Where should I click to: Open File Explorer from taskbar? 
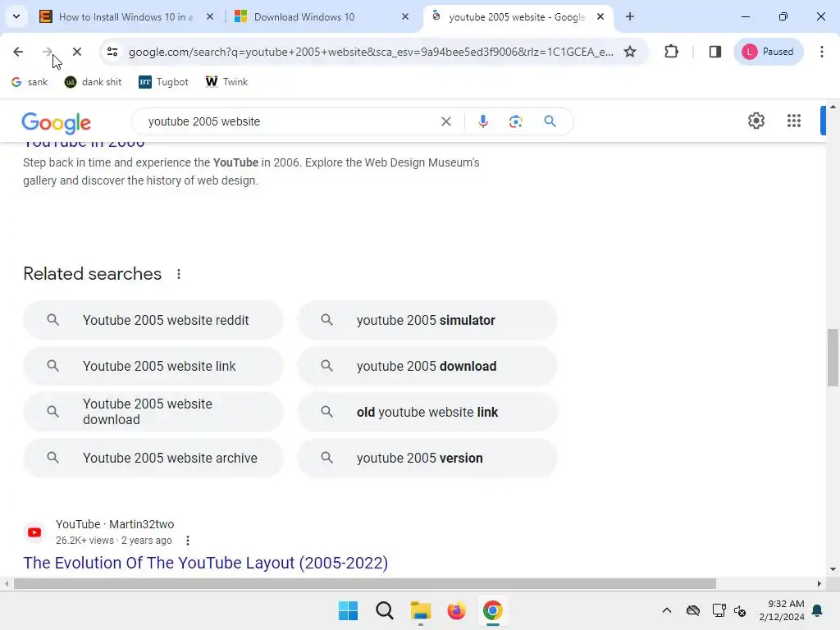click(x=421, y=610)
